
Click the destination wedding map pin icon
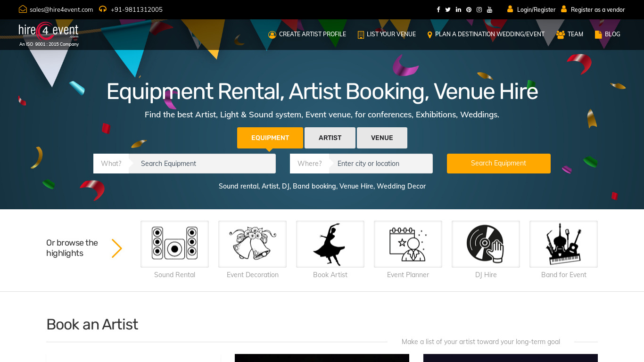click(429, 34)
